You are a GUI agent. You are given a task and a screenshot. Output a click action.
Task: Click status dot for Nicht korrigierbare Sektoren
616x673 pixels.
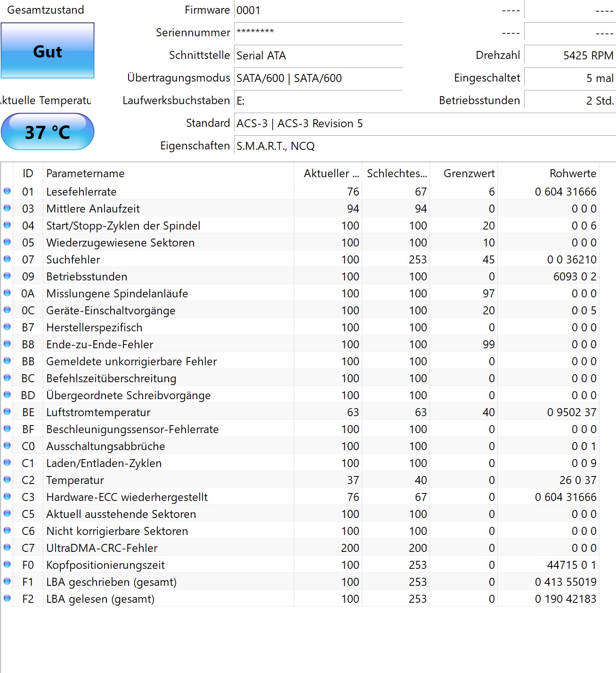[x=7, y=530]
